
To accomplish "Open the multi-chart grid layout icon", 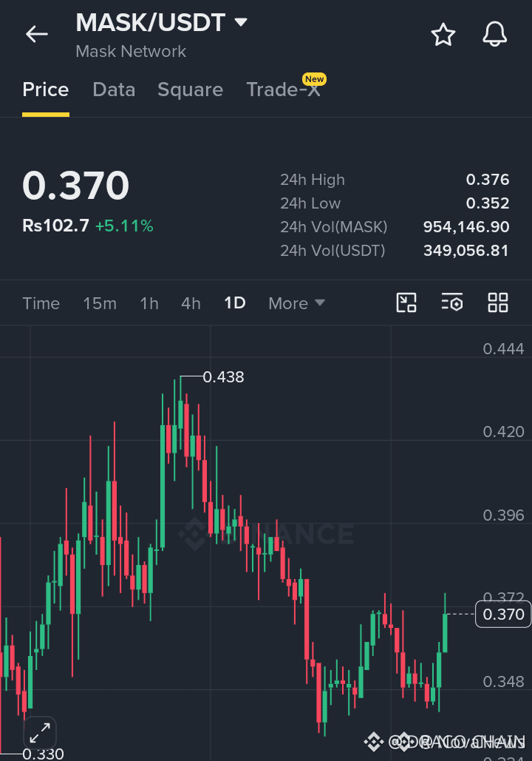I will [498, 303].
